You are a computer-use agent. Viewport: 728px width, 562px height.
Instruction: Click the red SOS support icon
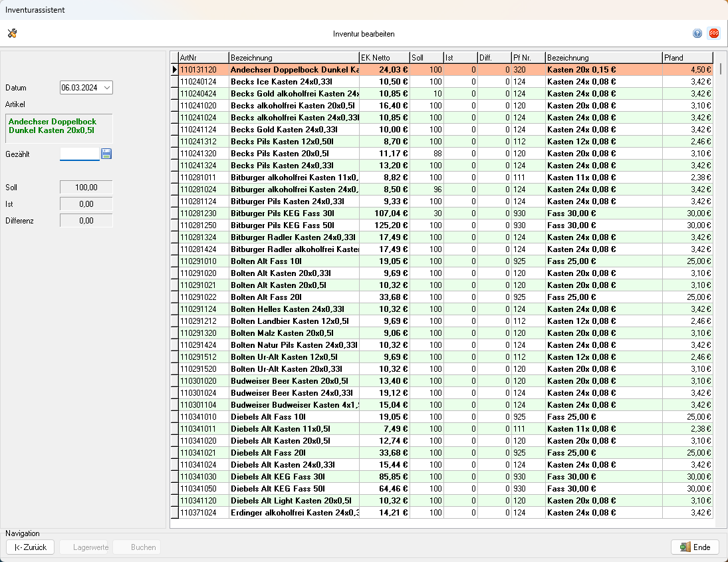pos(713,33)
